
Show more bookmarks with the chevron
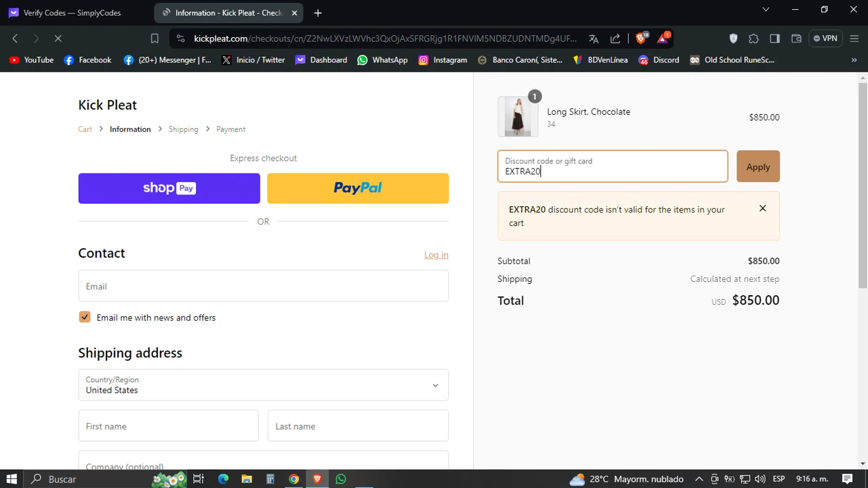854,60
